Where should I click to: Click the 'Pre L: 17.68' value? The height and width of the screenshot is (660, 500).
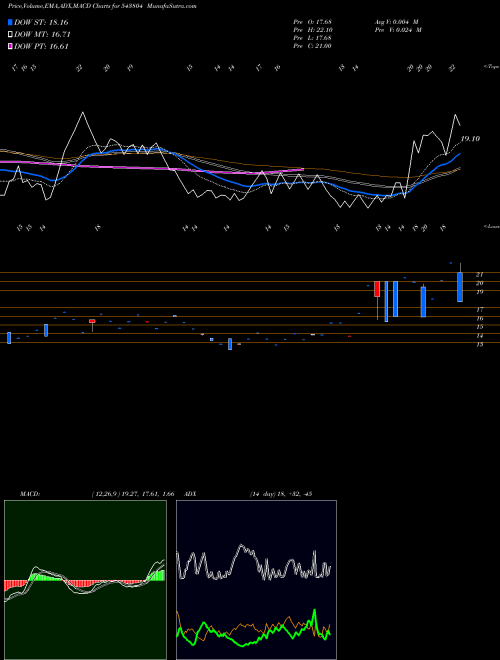pos(312,38)
